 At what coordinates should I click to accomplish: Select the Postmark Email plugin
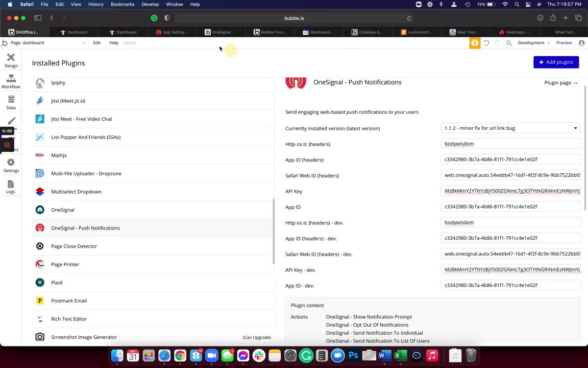pos(153,301)
